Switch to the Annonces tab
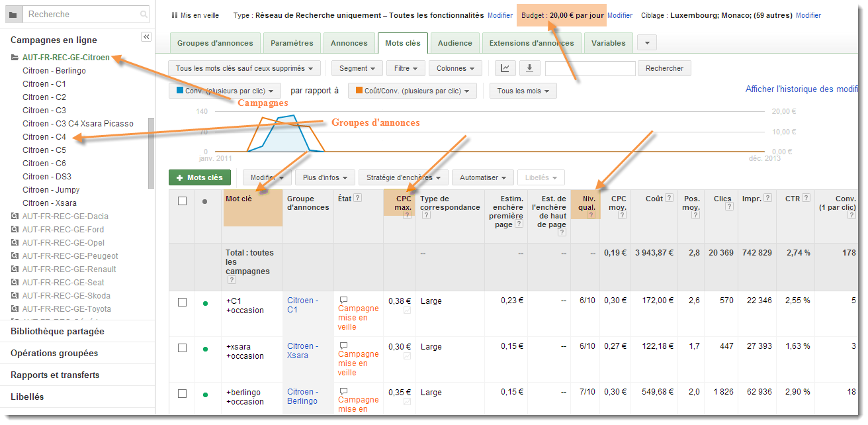The height and width of the screenshot is (425, 868). click(349, 43)
